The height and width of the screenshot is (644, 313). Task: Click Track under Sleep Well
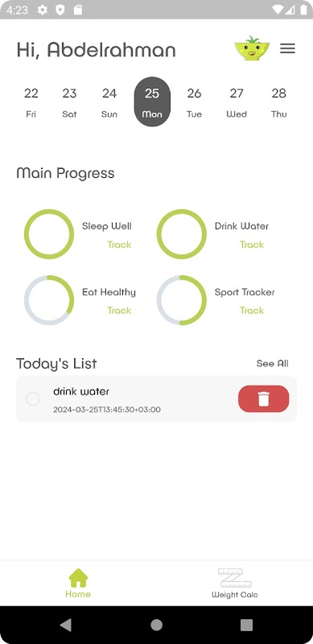point(119,245)
